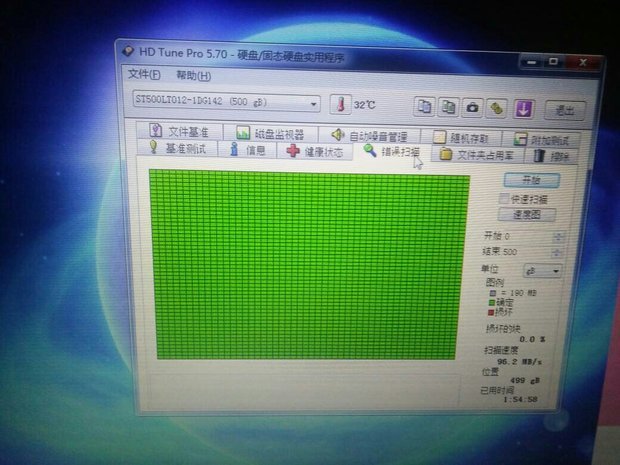Click the 499 gB position value
The width and height of the screenshot is (620, 465).
525,380
